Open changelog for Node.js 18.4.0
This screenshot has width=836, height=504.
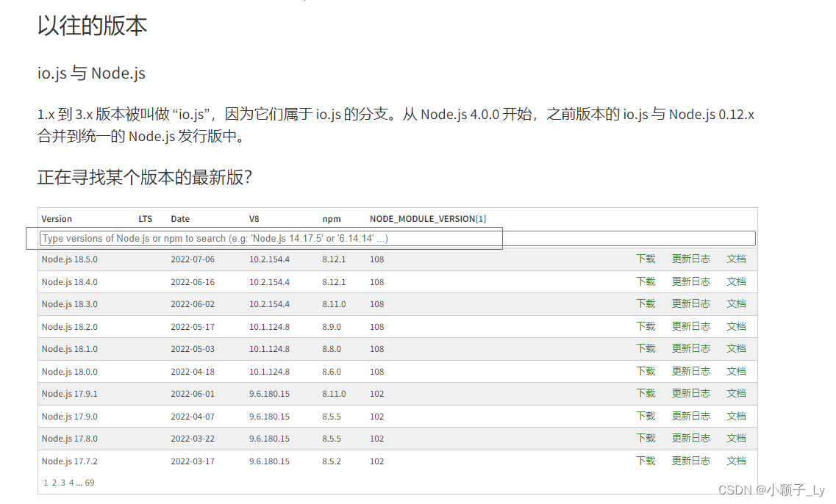click(x=691, y=282)
